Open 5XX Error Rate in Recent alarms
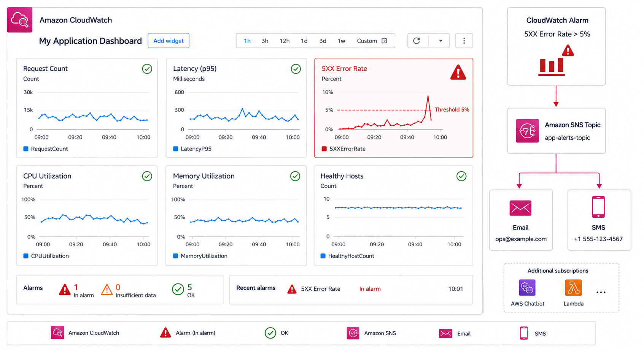 coord(321,289)
